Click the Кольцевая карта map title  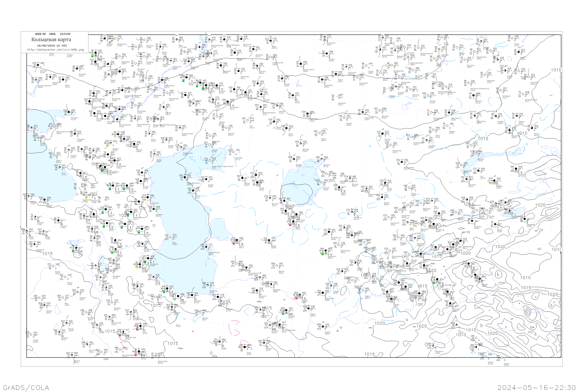click(51, 40)
